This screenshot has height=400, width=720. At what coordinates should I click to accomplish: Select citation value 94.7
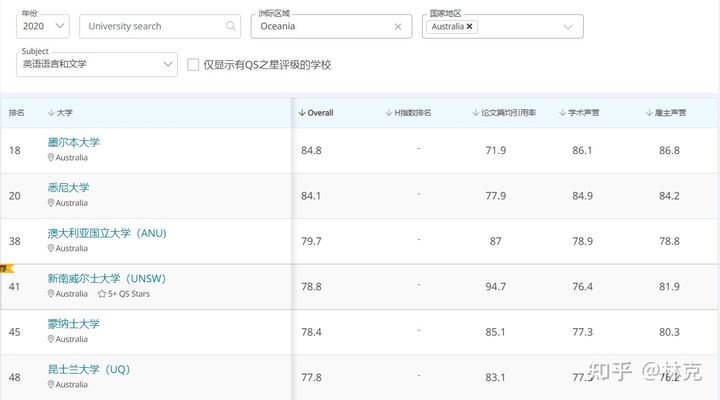click(x=495, y=287)
